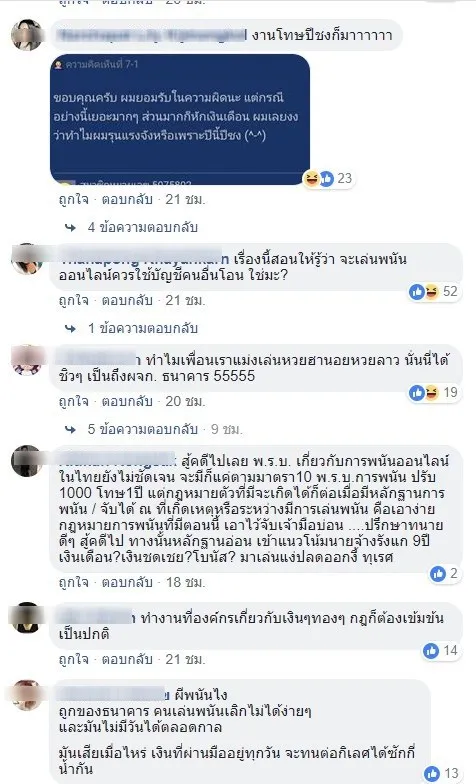Viewport: 476px width, 784px height.
Task: Click the 20 hours timestamp on lottery comment
Action: pyautogui.click(x=186, y=402)
